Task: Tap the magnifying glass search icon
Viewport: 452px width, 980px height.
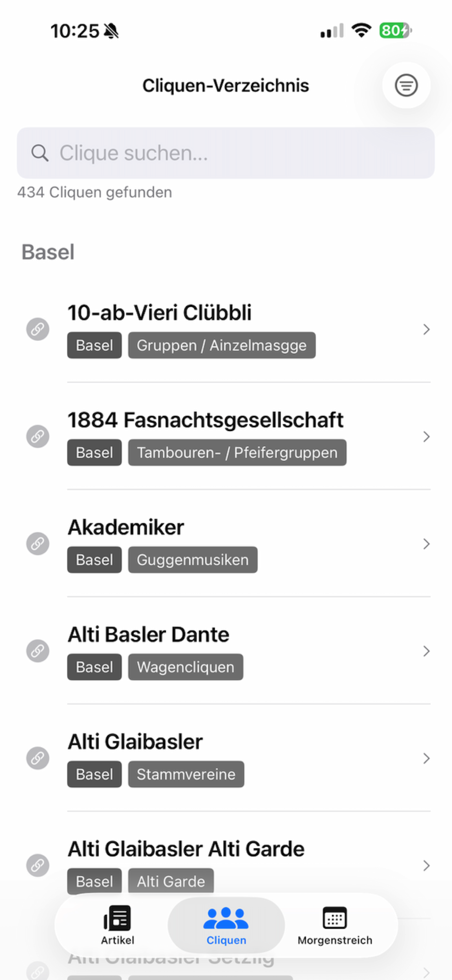Action: [x=40, y=153]
